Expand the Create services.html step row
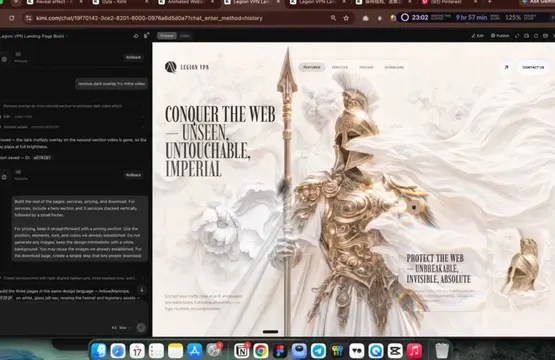 (73, 278)
